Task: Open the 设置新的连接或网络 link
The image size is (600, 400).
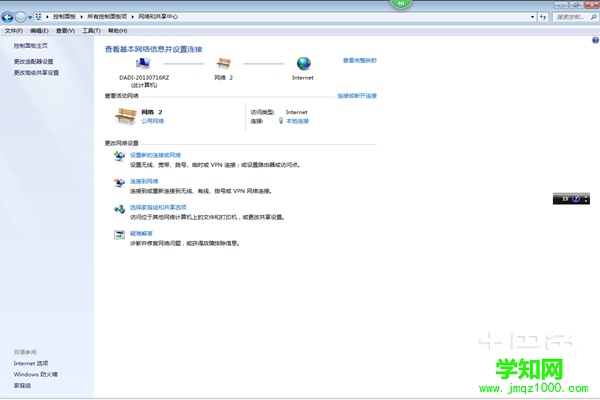Action: (x=155, y=155)
